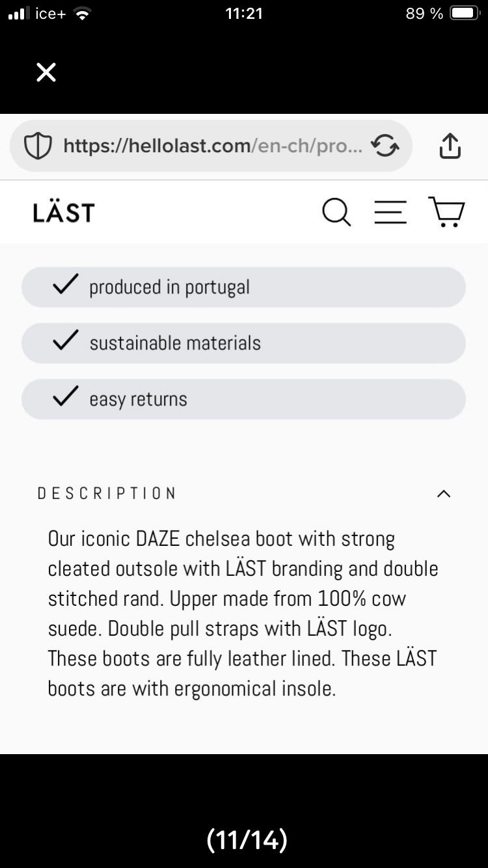
Task: Tap the hellolast.com URL address field
Action: [x=208, y=146]
